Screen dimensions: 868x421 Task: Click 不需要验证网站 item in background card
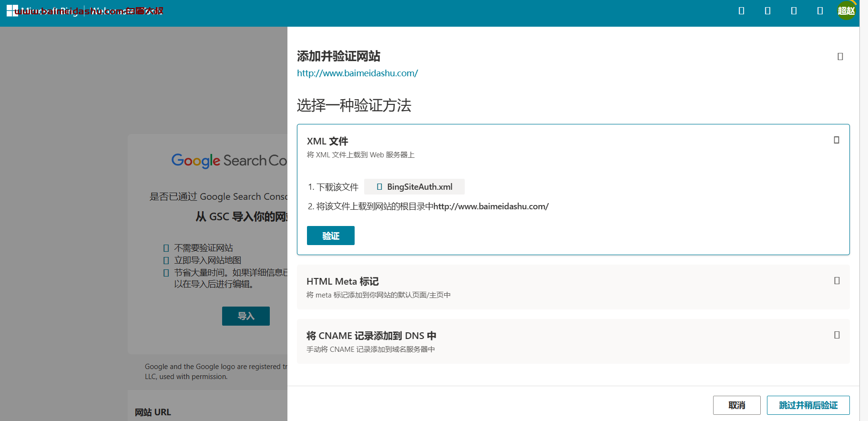204,248
